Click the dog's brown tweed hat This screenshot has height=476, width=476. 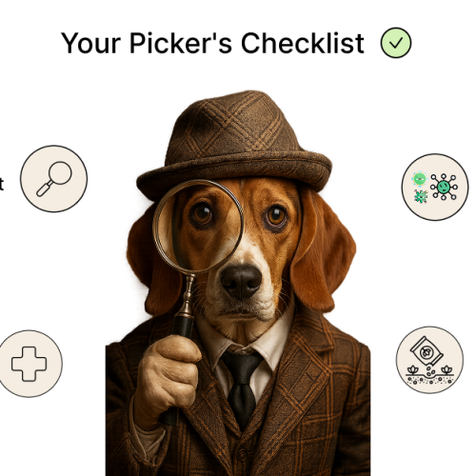pyautogui.click(x=234, y=145)
